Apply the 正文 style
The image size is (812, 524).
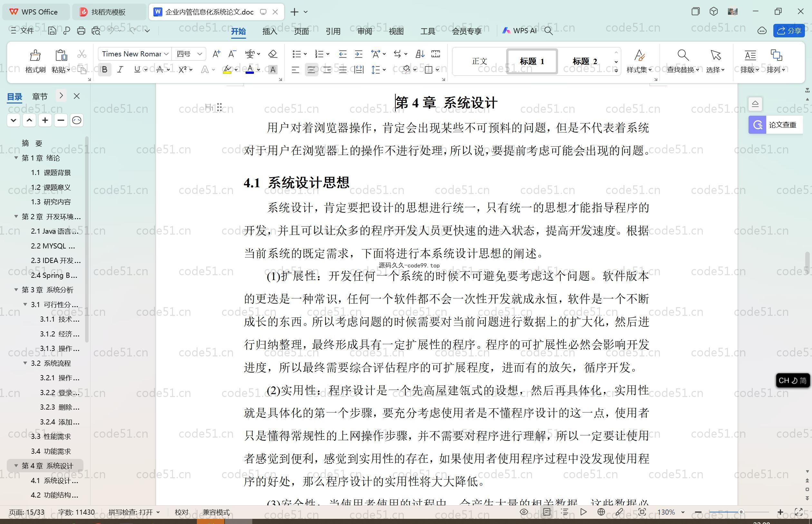[x=480, y=61]
